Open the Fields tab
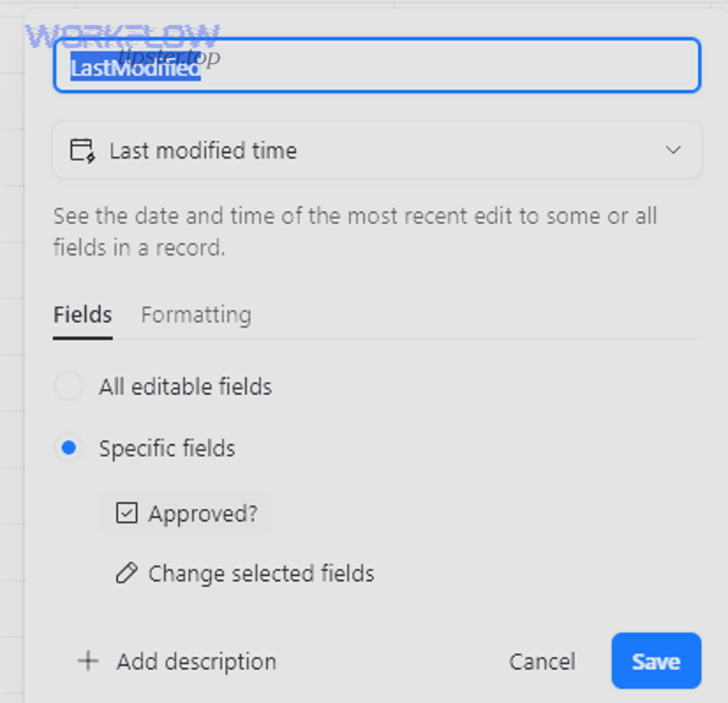728x703 pixels. pos(82,315)
